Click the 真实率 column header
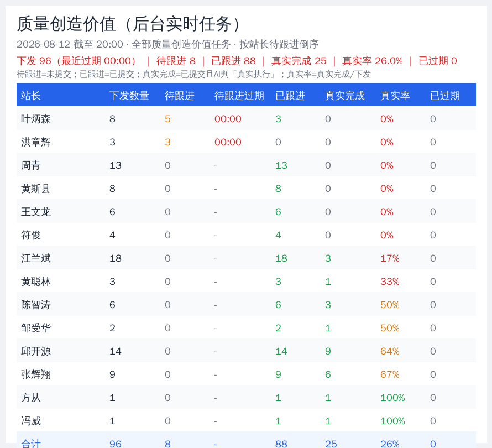The width and height of the screenshot is (492, 448). (x=395, y=96)
